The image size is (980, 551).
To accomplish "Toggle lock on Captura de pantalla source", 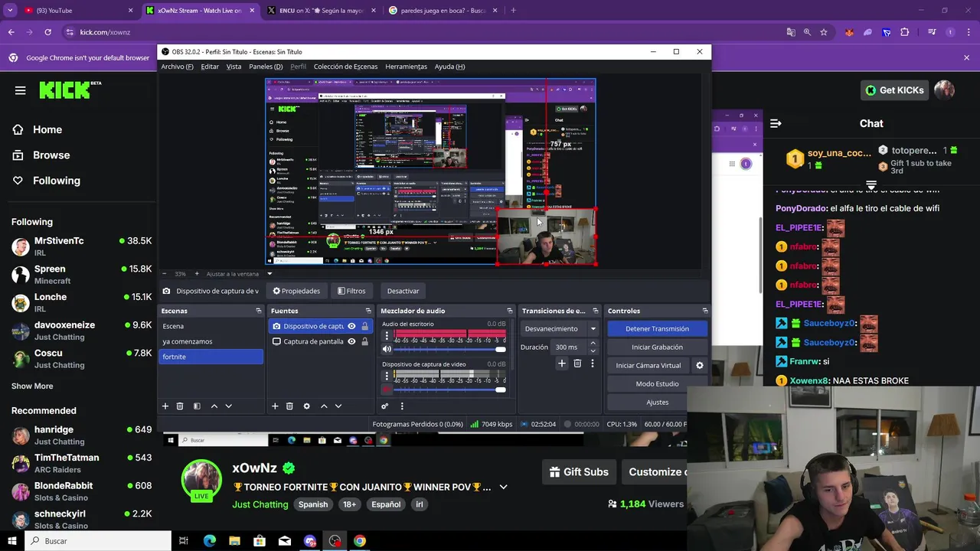I will point(364,341).
